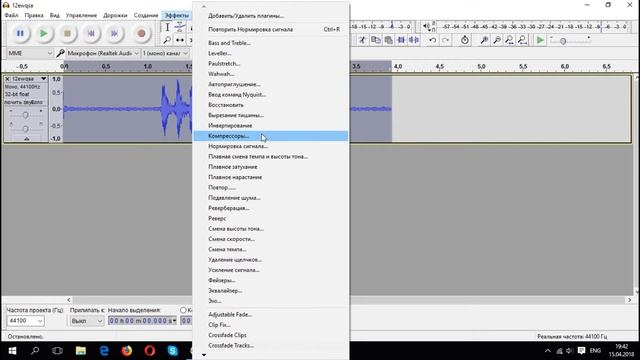Select the Envelope tool
640x360 pixels.
(180, 27)
